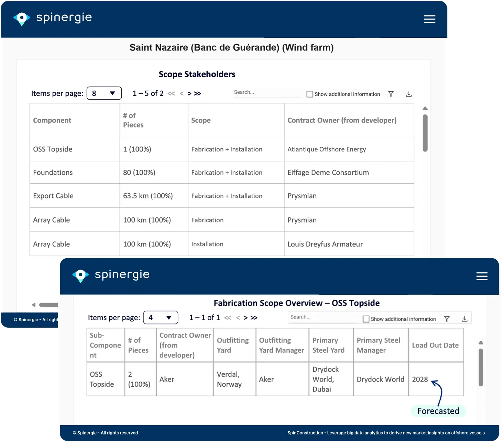The height and width of the screenshot is (442, 504).
Task: Sort by Primary Steel Manager column header
Action: point(381,345)
